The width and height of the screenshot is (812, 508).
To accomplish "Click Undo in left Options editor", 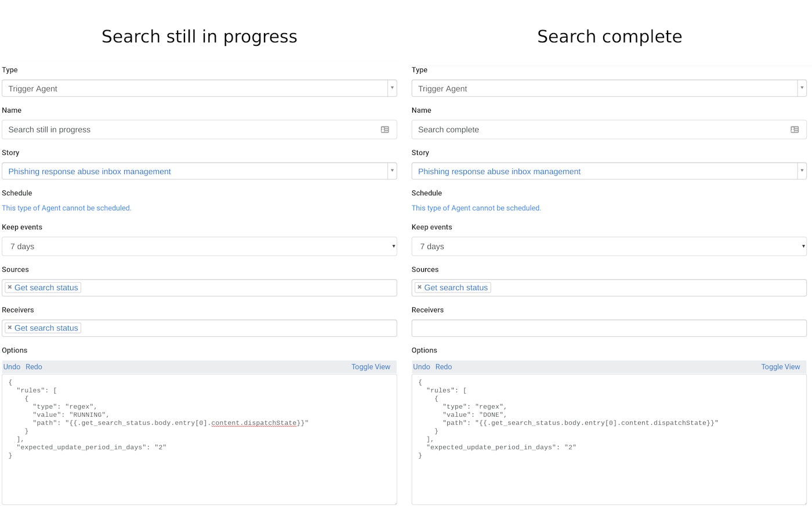I will click(12, 367).
